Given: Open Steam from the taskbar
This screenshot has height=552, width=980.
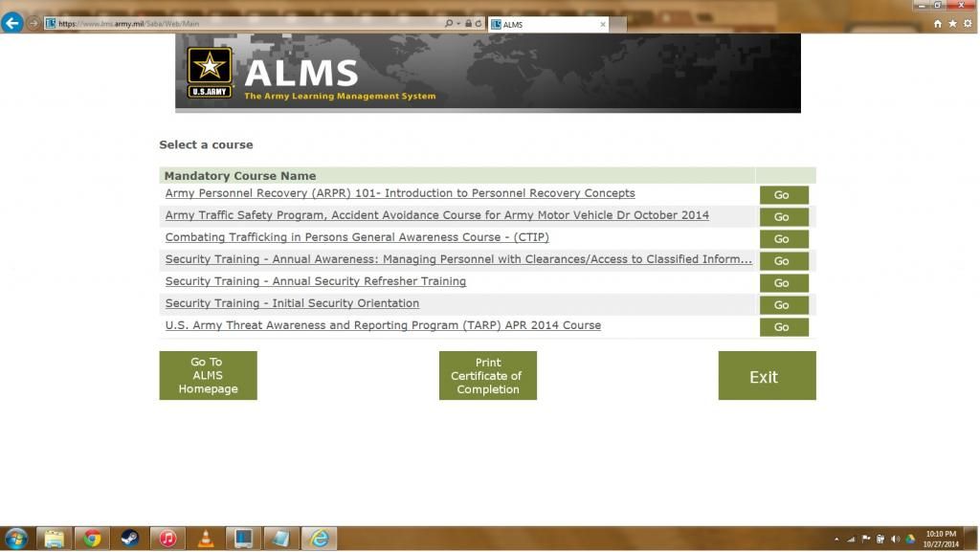Looking at the screenshot, I should tap(129, 539).
